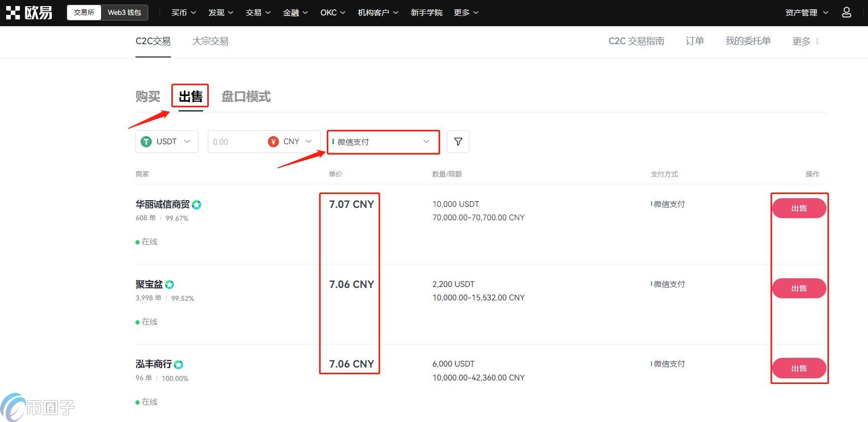Switch to 交易所 exchange mode
The height and width of the screenshot is (422, 868).
84,13
